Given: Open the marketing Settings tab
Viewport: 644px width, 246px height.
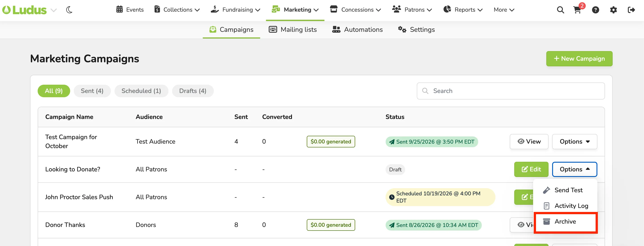Looking at the screenshot, I should 416,30.
